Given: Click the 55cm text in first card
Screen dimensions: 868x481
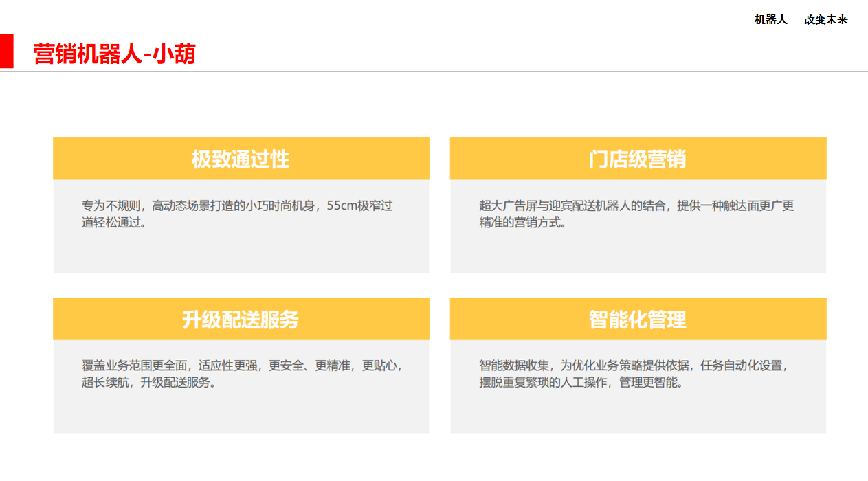Looking at the screenshot, I should tap(342, 205).
